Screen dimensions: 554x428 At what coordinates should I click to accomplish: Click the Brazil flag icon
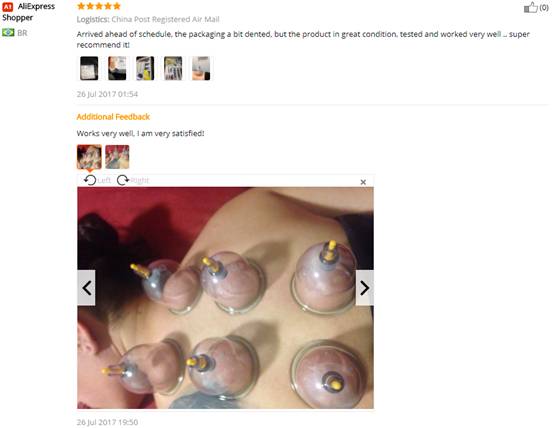coord(8,33)
